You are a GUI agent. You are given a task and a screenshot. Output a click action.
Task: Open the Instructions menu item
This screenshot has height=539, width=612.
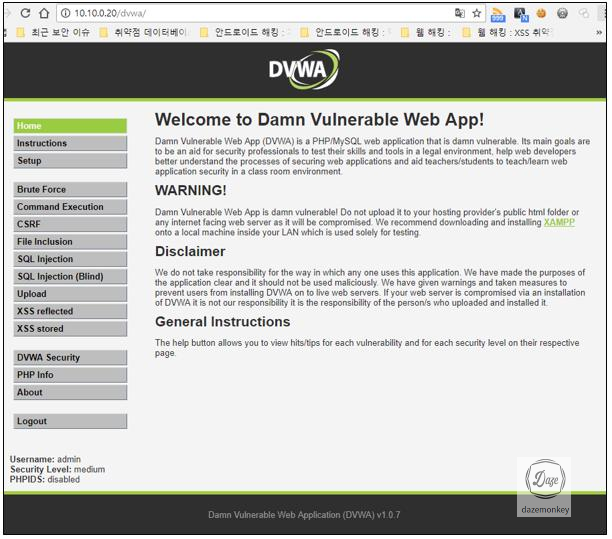[70, 143]
